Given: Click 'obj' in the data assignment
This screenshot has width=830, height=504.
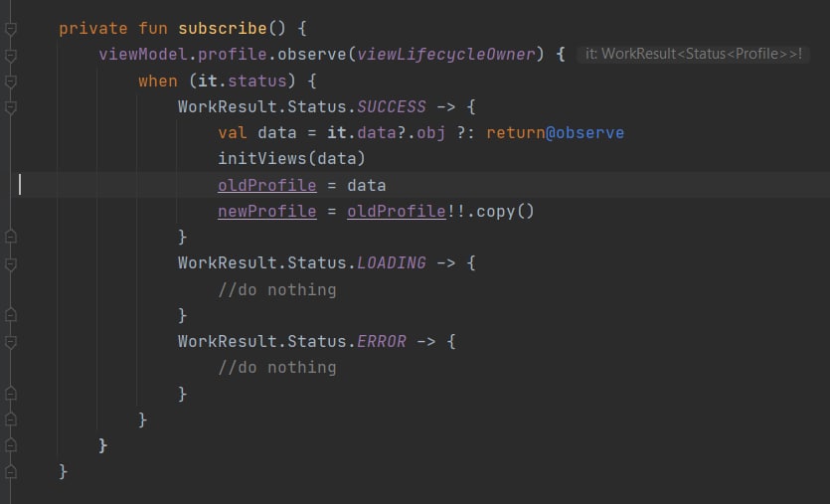Looking at the screenshot, I should click(430, 133).
